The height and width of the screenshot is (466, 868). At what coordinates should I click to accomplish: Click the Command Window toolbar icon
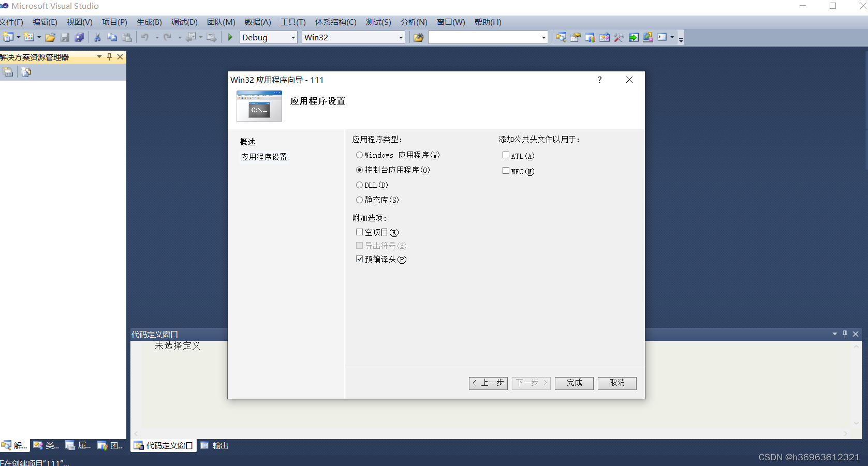(x=663, y=37)
